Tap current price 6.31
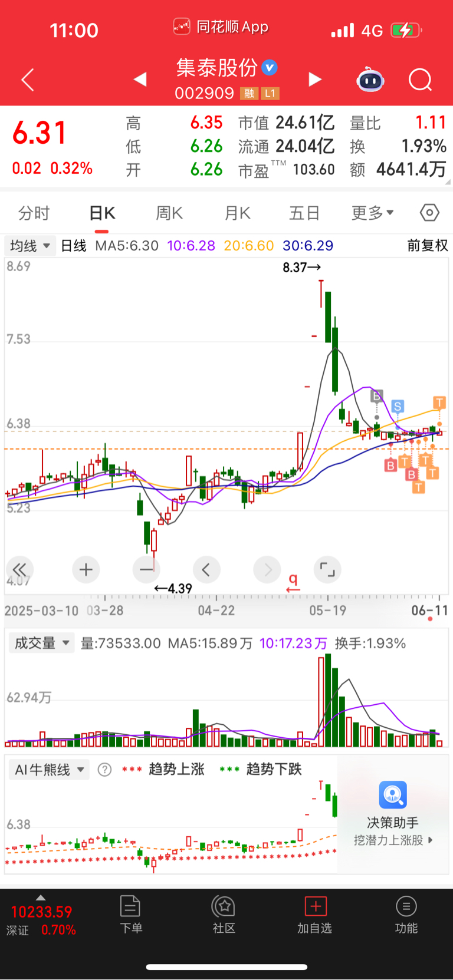Image resolution: width=453 pixels, height=980 pixels. [40, 133]
